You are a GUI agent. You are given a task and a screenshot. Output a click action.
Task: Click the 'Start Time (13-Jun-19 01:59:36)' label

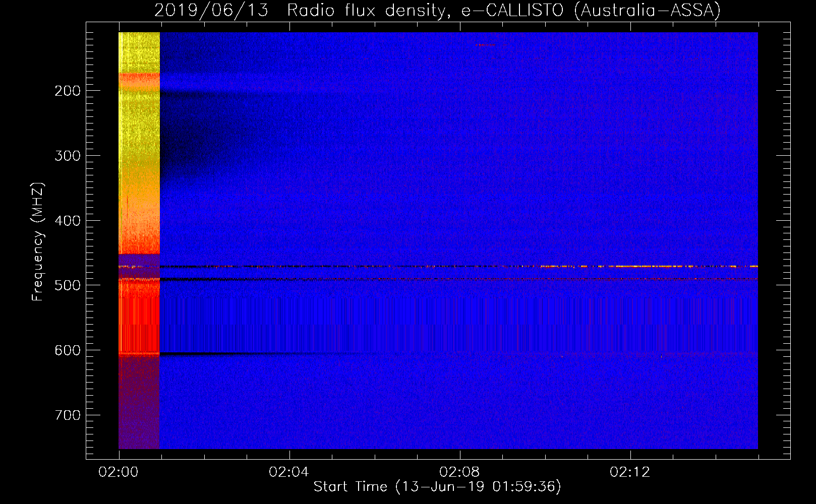(x=437, y=487)
